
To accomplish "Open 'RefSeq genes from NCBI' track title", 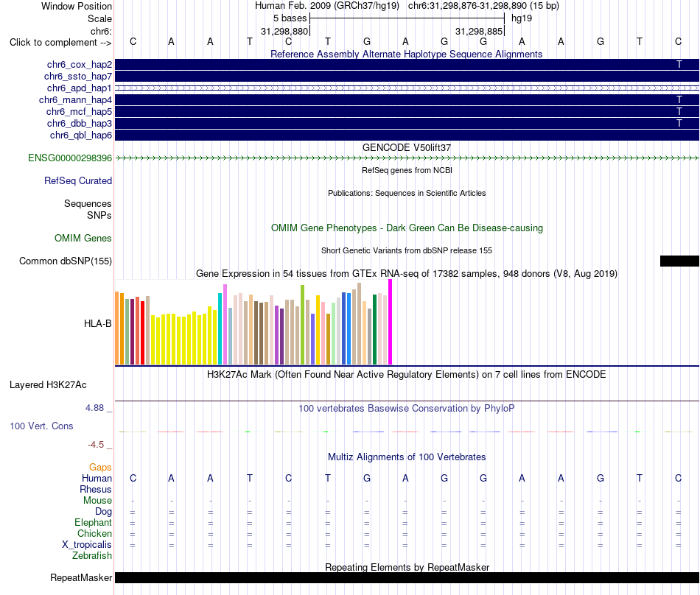I will pyautogui.click(x=407, y=170).
